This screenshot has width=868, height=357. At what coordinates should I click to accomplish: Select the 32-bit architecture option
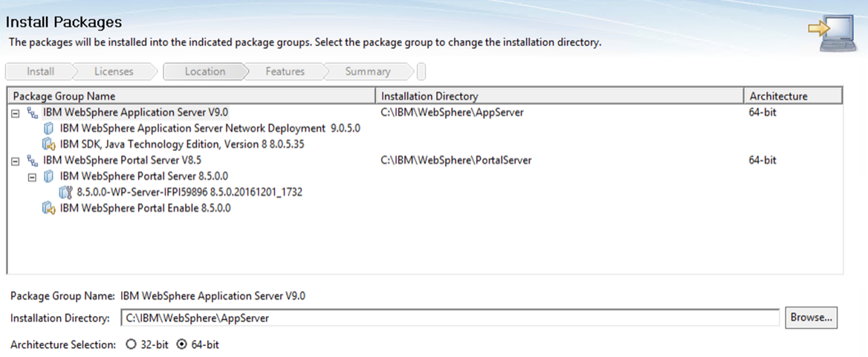131,345
